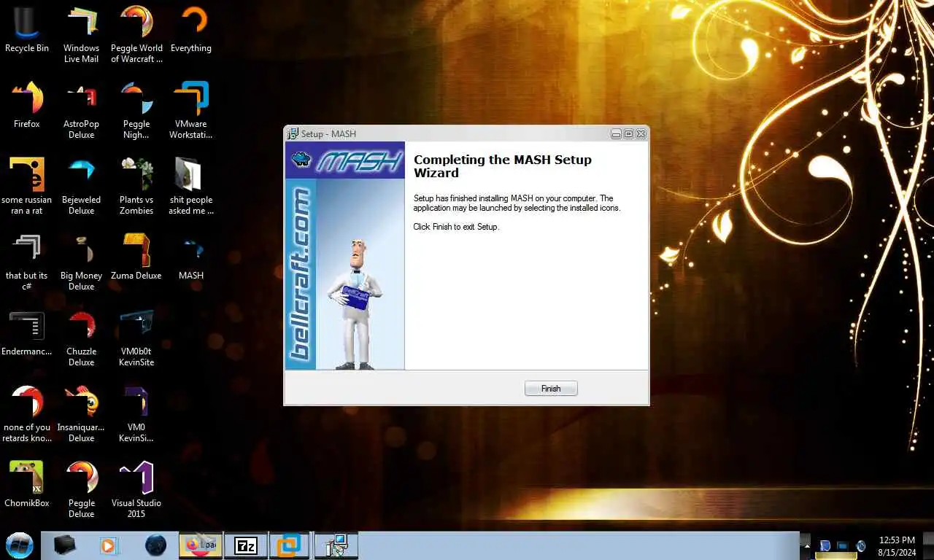The height and width of the screenshot is (560, 934).
Task: Select the Peggle Nights desktop icon
Action: 136,111
